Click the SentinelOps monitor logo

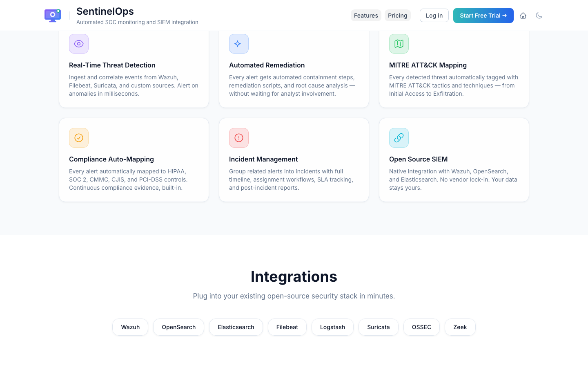[x=53, y=16]
